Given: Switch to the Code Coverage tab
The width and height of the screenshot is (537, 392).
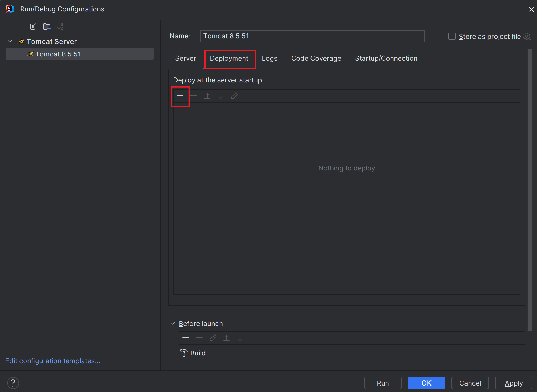Looking at the screenshot, I should coord(316,58).
